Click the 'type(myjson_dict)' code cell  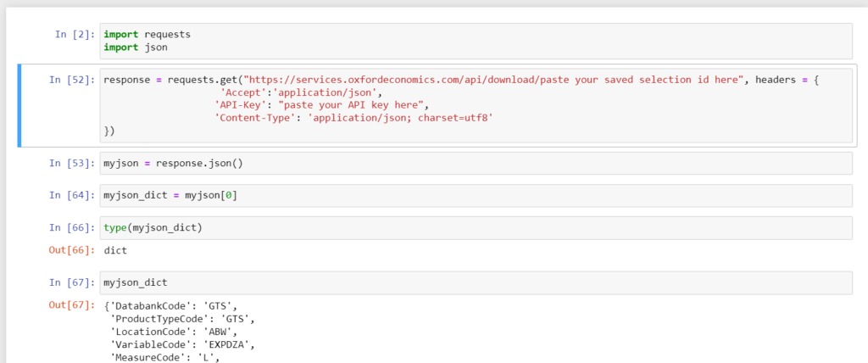tap(153, 227)
